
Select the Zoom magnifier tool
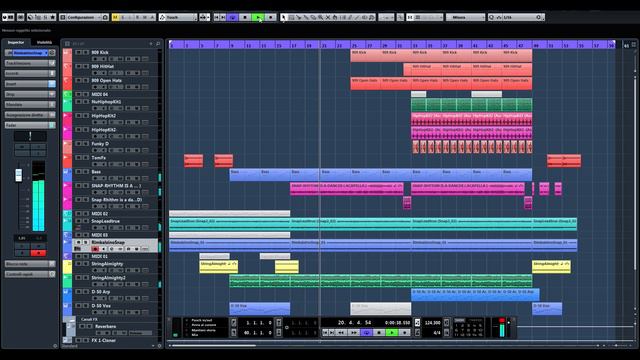click(320, 17)
